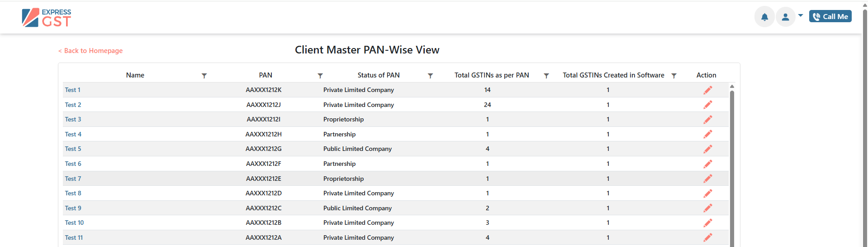Open the Name column filter

(x=204, y=76)
